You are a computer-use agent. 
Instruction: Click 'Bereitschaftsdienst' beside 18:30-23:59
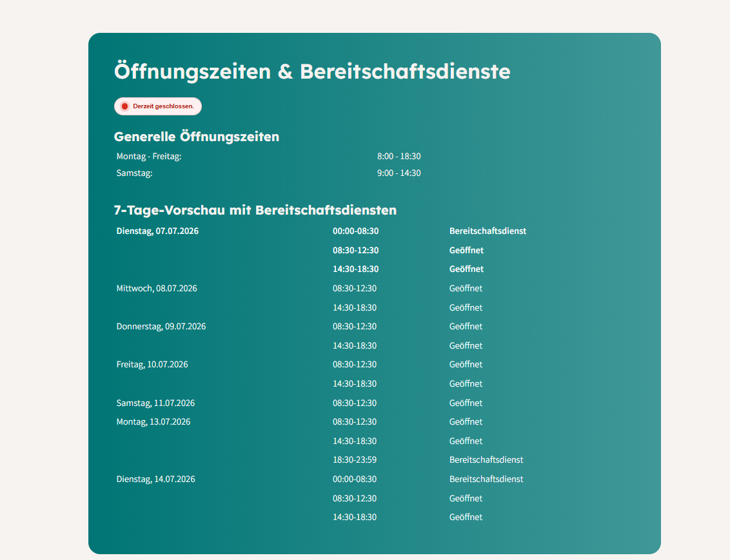[x=486, y=460]
